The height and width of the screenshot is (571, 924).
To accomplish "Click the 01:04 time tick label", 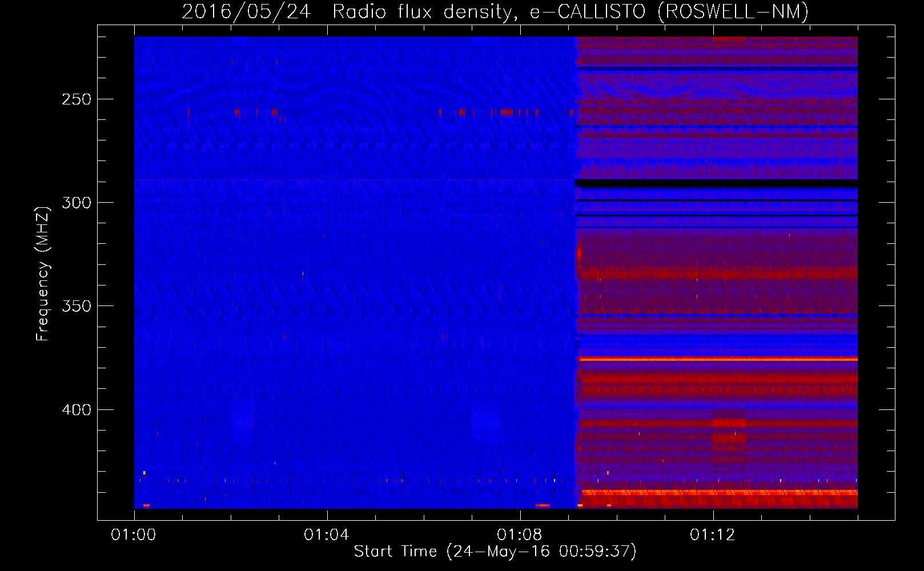I will [x=327, y=535].
